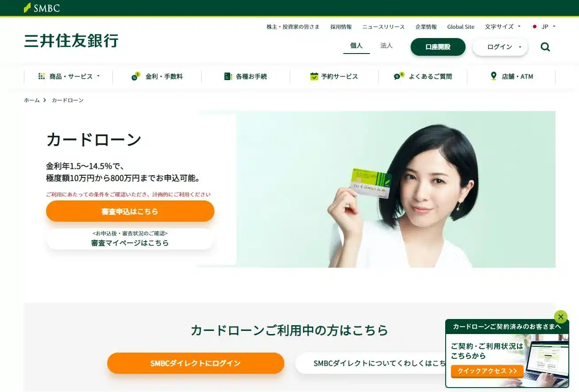Click the calendar icon for 予約サービス
The width and height of the screenshot is (579, 392).
314,76
